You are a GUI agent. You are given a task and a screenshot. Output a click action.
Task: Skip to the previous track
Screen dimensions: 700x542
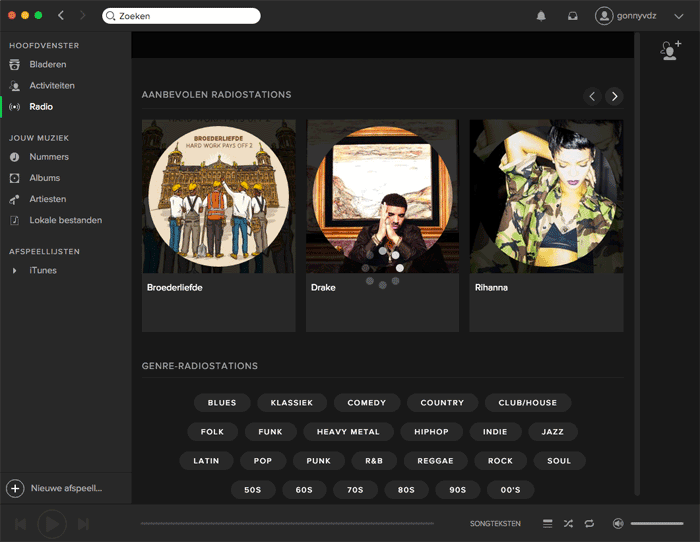21,524
